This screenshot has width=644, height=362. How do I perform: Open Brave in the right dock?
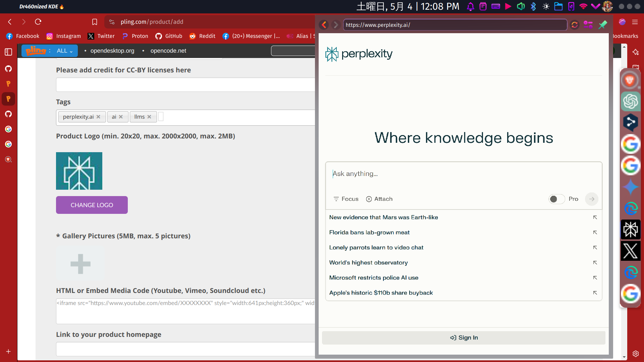point(630,80)
